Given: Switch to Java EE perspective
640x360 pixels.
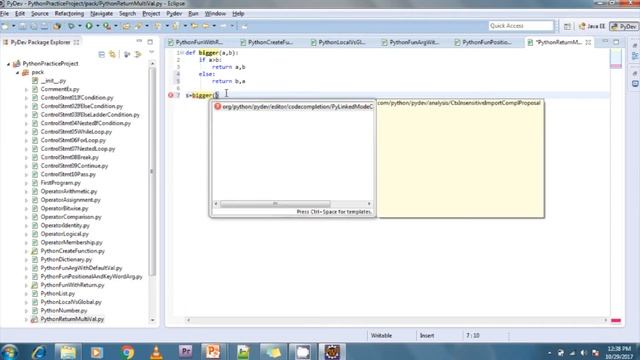Looking at the screenshot, I should (x=592, y=26).
